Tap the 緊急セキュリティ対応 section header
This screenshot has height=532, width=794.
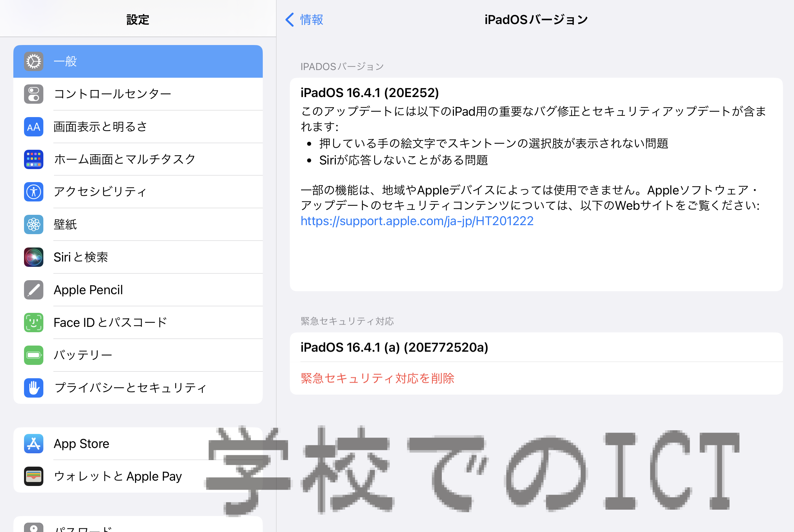click(x=347, y=321)
